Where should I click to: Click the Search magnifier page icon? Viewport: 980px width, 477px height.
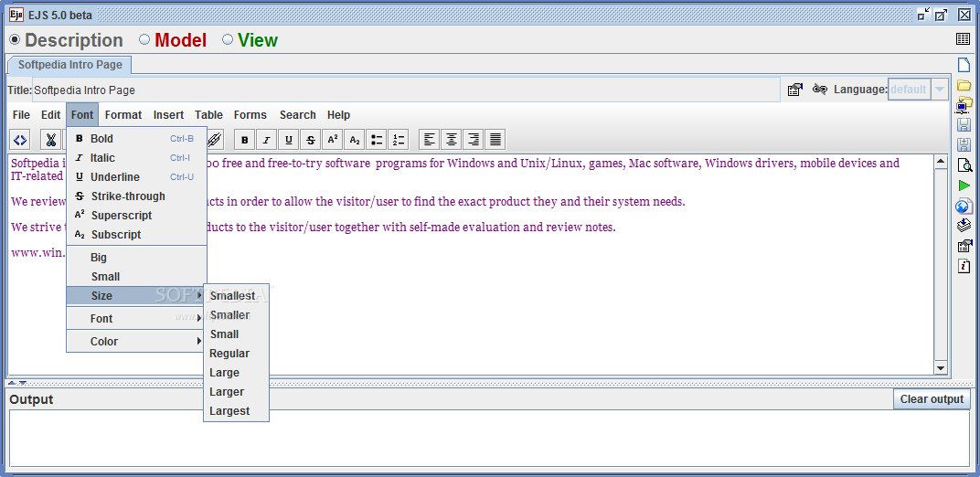pyautogui.click(x=964, y=164)
